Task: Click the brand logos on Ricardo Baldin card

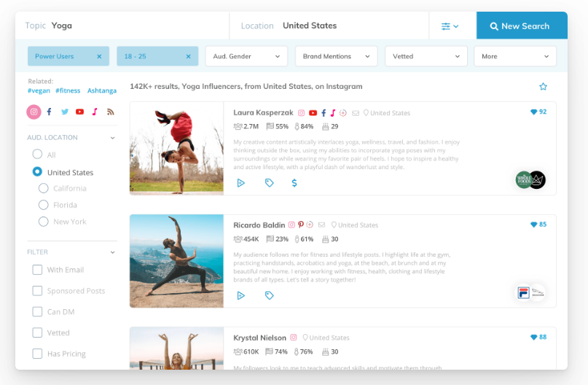Action: pyautogui.click(x=531, y=292)
